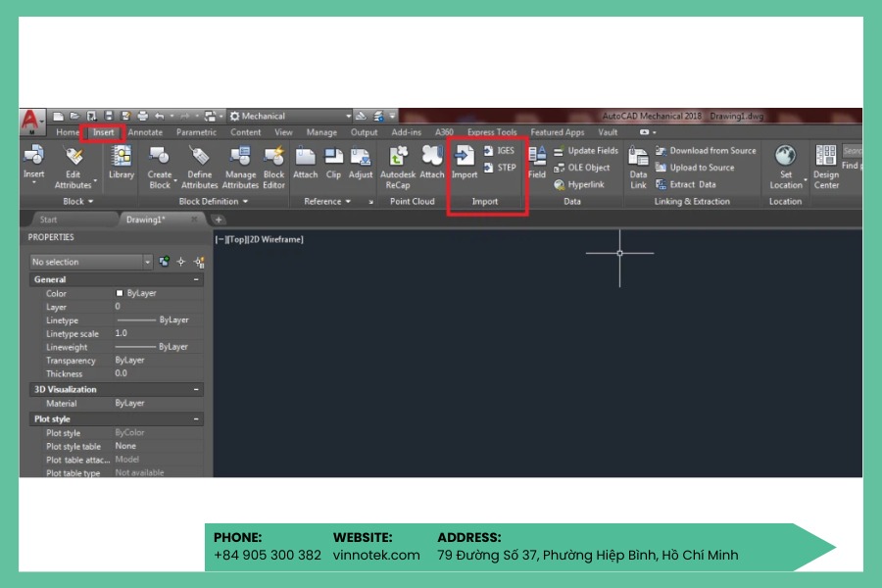Switch to the Insert ribbon tab
The height and width of the screenshot is (588, 882).
(x=104, y=132)
